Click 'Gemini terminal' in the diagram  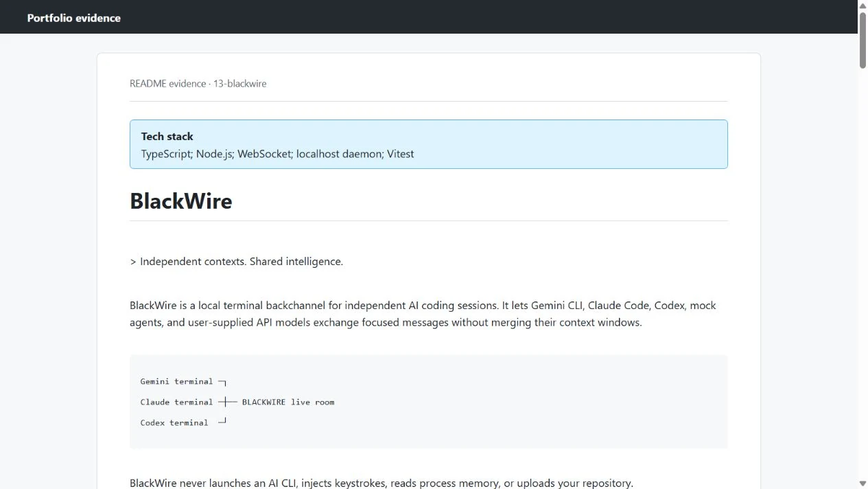pos(176,381)
